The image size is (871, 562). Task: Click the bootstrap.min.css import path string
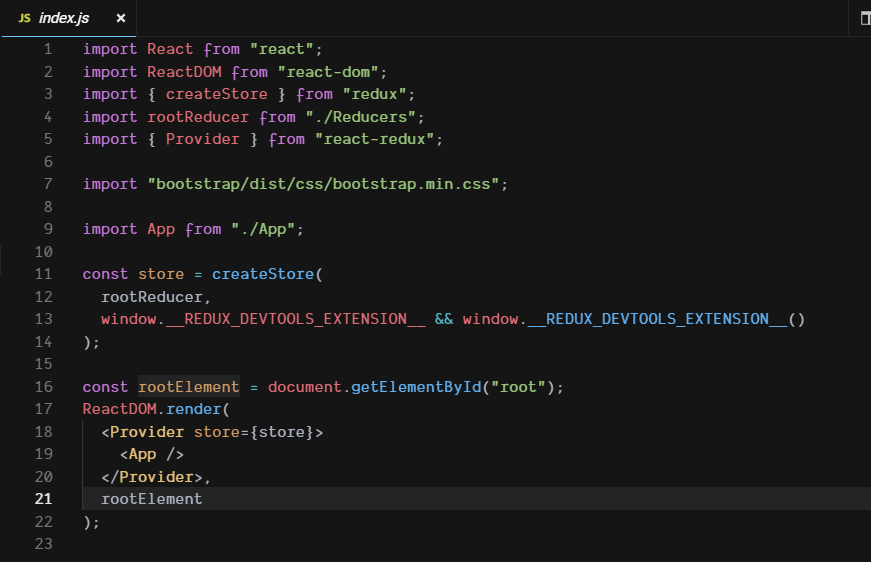(323, 184)
